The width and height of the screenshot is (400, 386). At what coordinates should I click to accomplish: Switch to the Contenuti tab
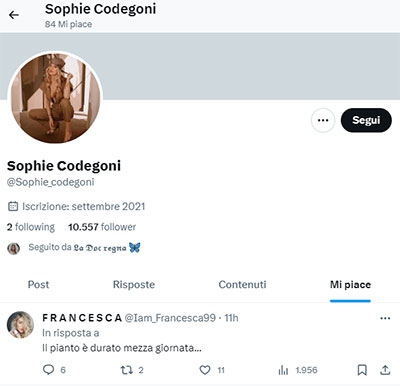(x=242, y=285)
